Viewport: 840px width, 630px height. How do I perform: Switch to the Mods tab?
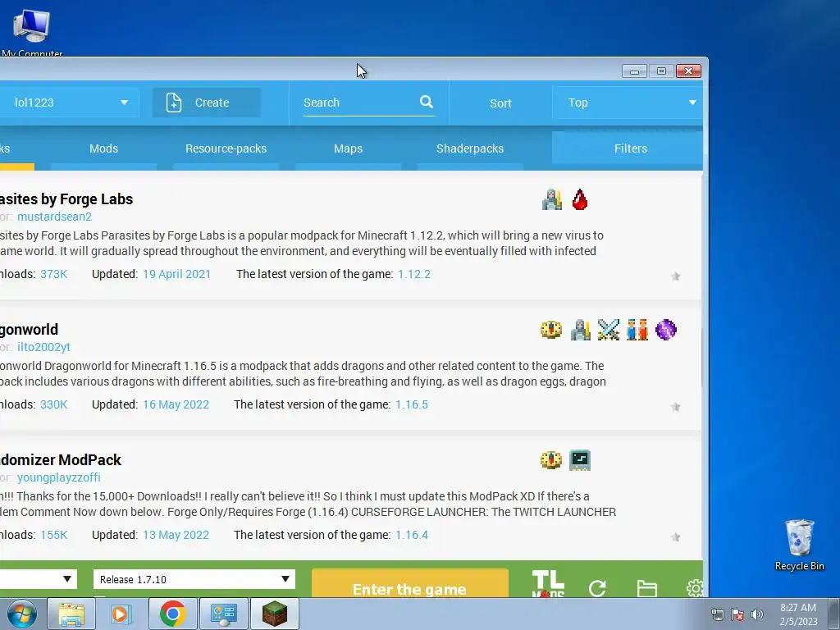coord(103,148)
